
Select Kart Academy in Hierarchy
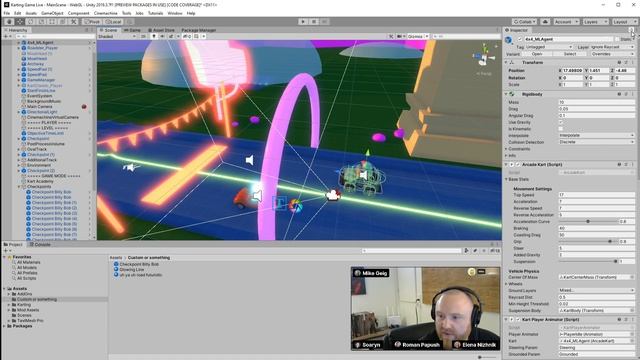40,181
